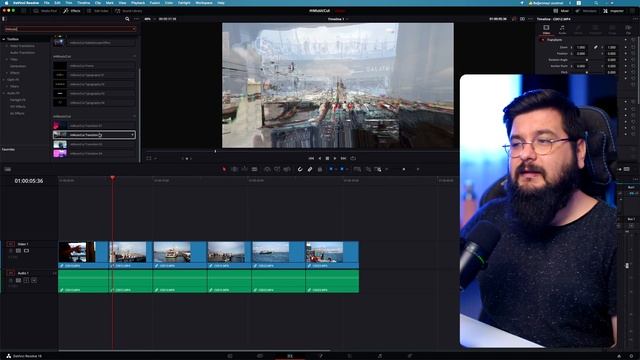Open the Timeline View Options icon
The image size is (640, 360).
click(x=8, y=169)
